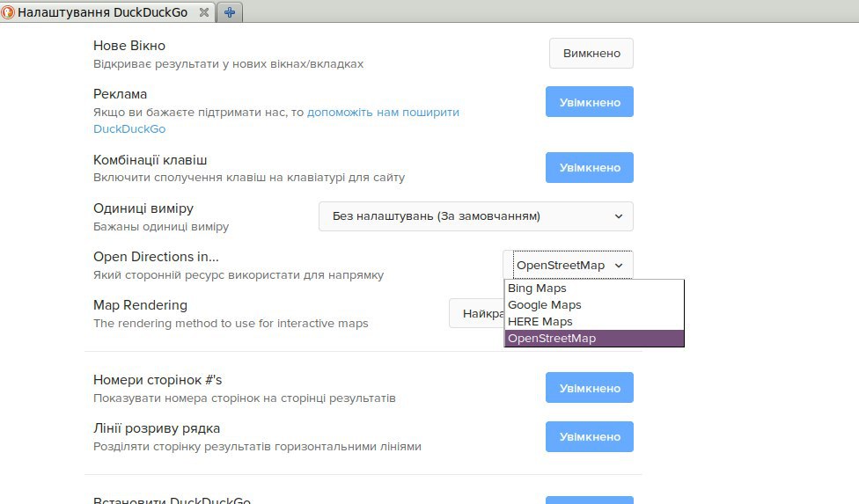The image size is (859, 504).
Task: Toggle the Лінії розриву рядка setting
Action: (590, 436)
